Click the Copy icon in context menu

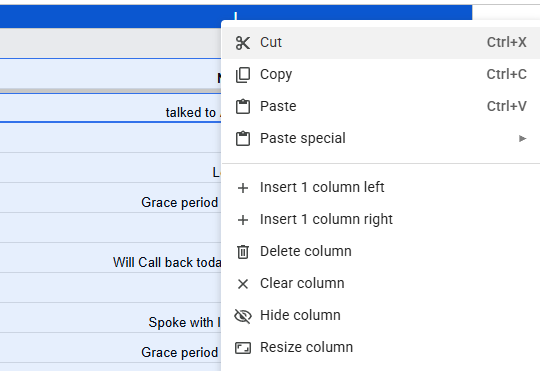point(243,75)
